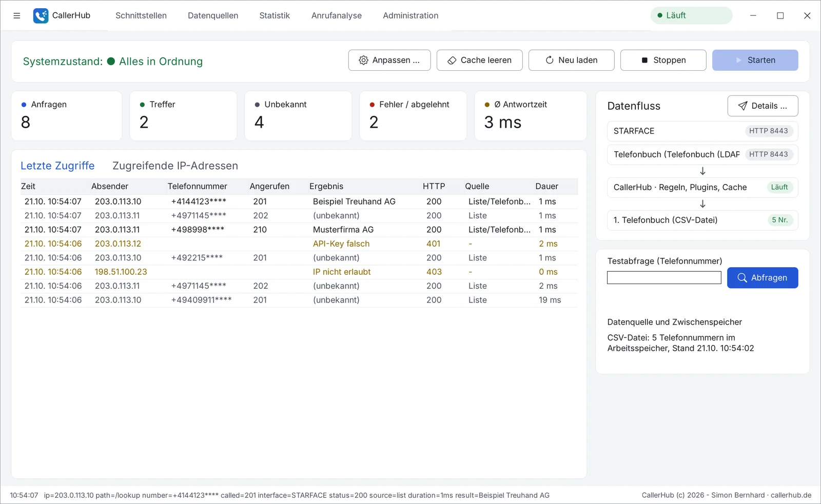
Task: Select the Telefonbuch (LDAP) flow entry
Action: 702,154
